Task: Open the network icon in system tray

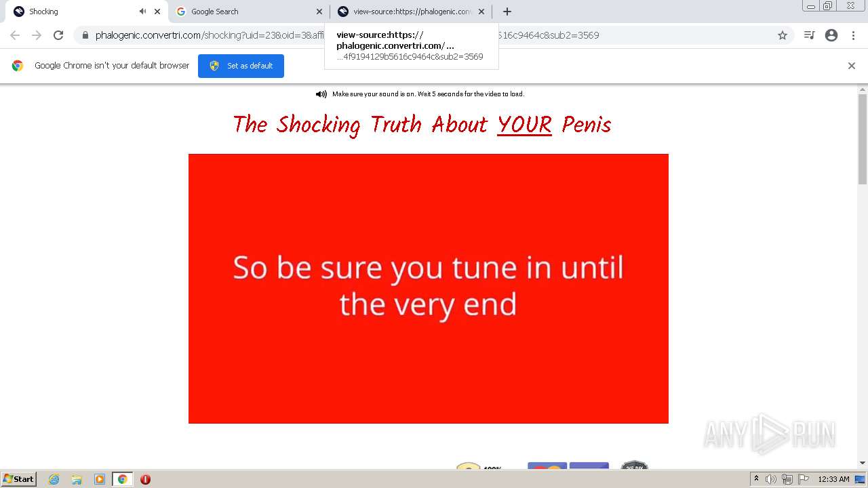Action: [787, 479]
